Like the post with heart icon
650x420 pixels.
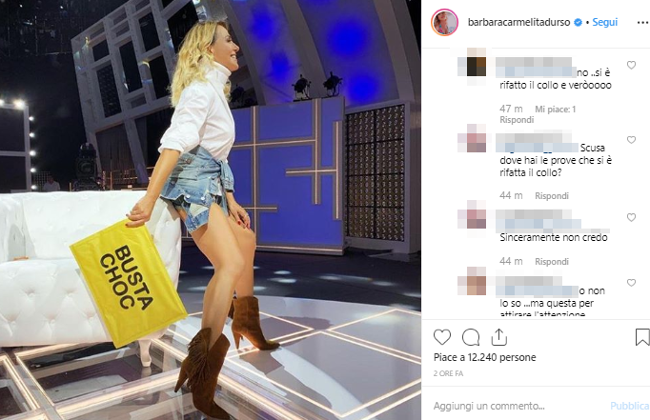[442, 337]
